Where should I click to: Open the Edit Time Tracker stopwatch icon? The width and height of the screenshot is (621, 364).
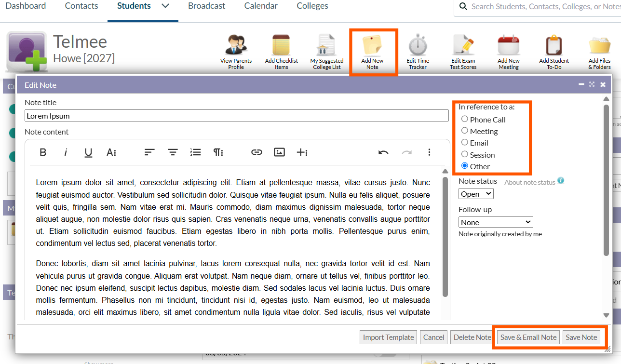click(x=418, y=46)
